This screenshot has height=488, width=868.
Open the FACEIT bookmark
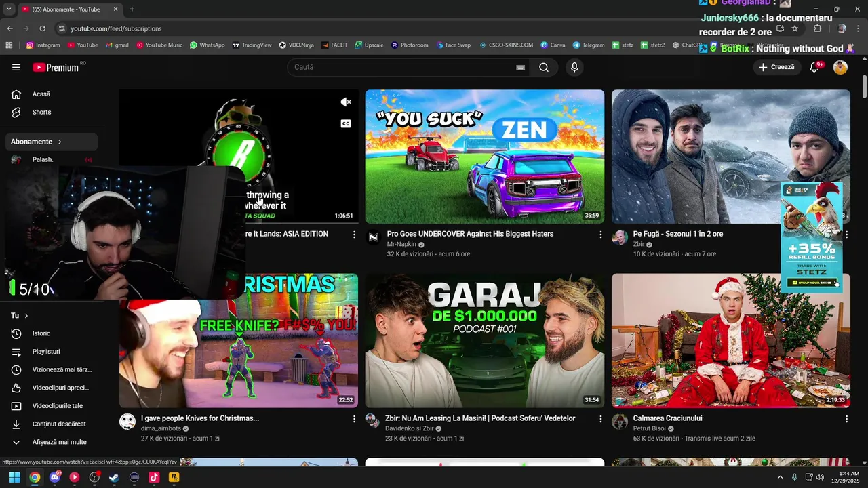point(335,45)
